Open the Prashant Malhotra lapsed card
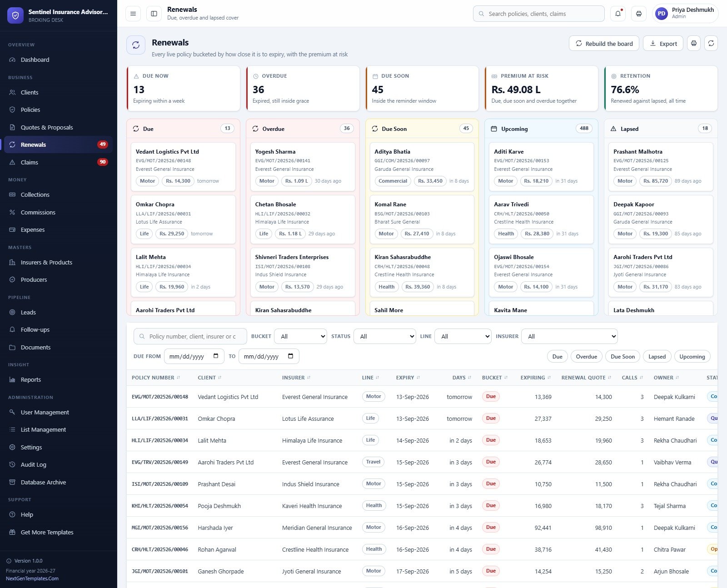This screenshot has height=588, width=727. pos(661,167)
